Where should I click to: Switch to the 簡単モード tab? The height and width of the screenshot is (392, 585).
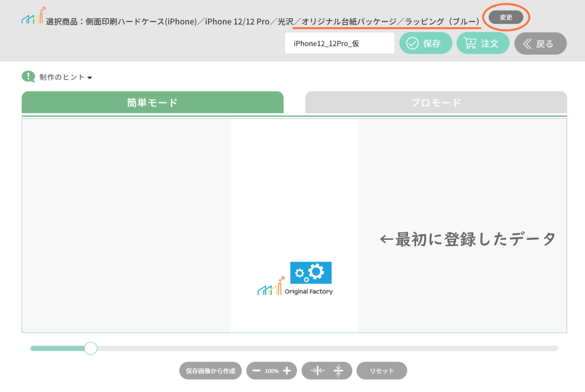(x=153, y=102)
